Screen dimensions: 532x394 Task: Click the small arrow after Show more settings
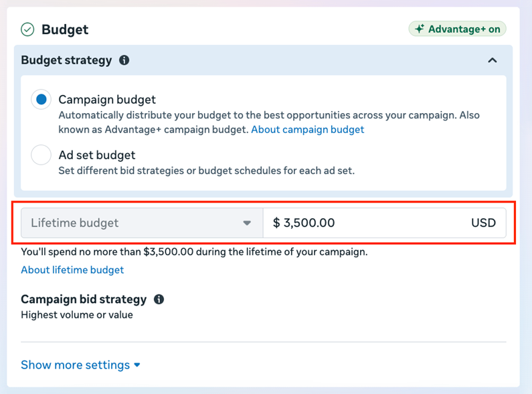click(x=137, y=365)
